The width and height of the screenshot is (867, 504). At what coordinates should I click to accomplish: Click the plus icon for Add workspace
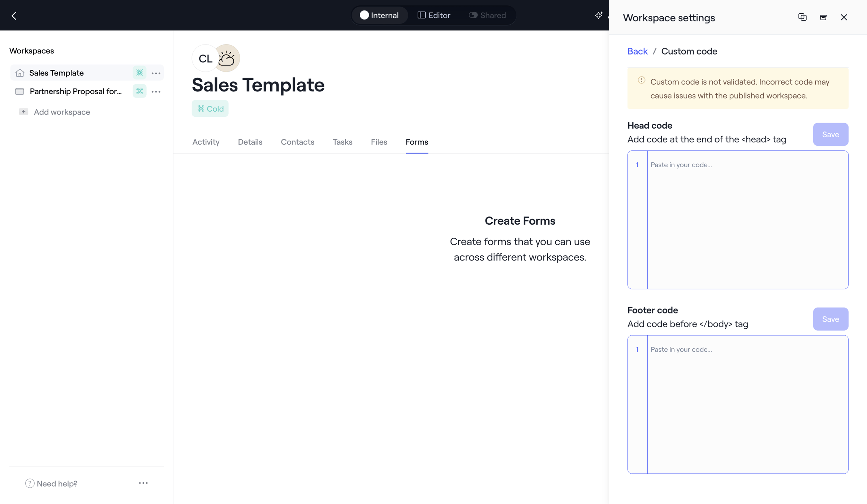pos(23,112)
